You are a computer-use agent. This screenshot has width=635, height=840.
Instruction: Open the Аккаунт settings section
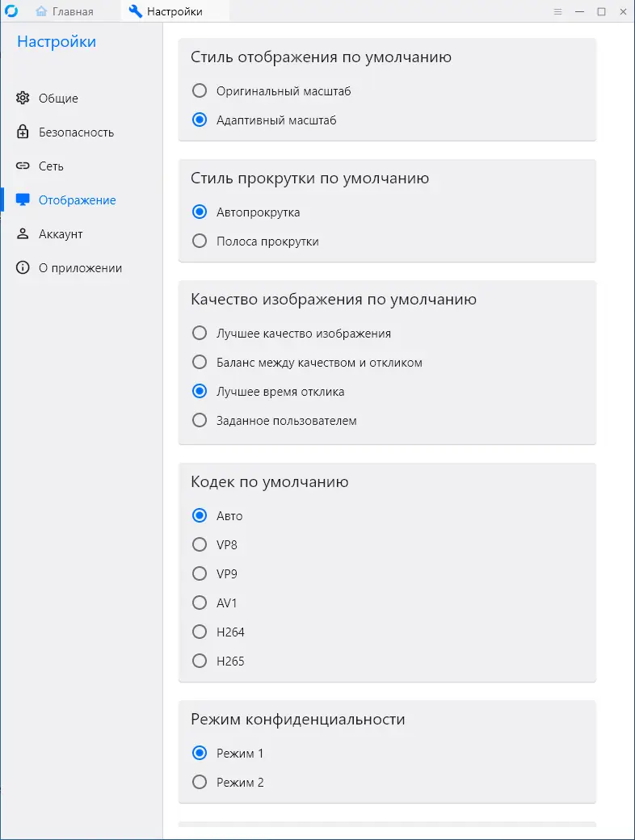pyautogui.click(x=61, y=233)
